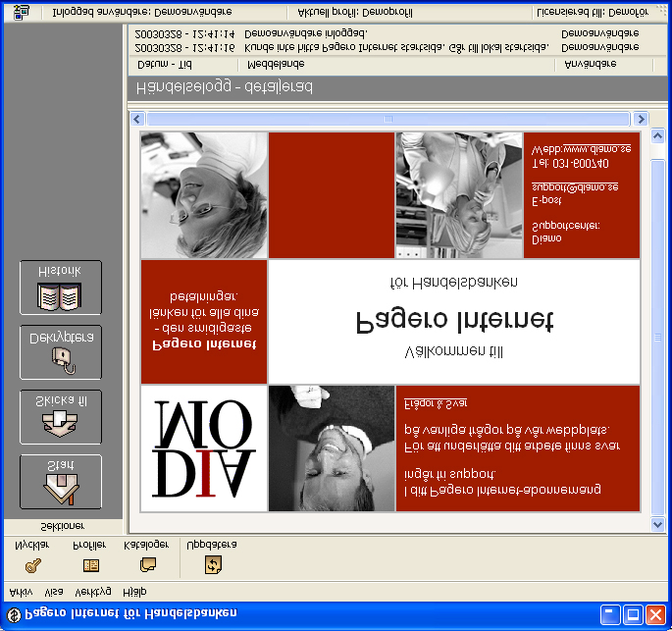Click 'Licensierad till' status bar entry

click(x=593, y=13)
